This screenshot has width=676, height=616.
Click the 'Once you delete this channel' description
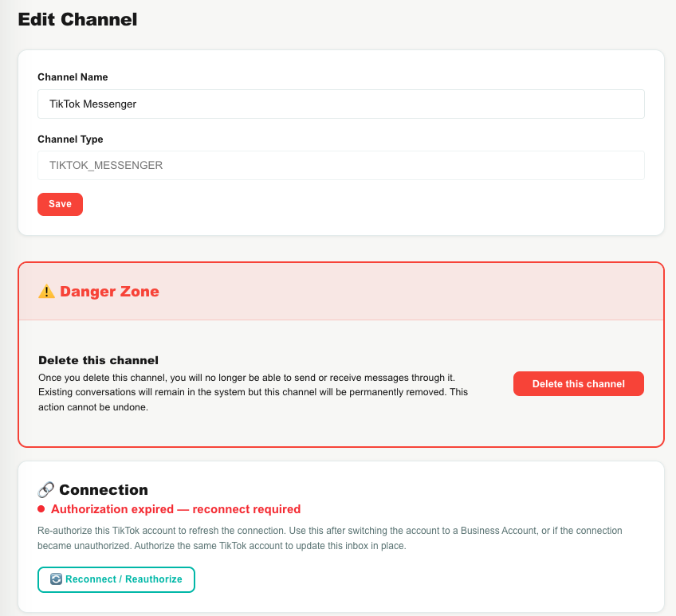253,392
